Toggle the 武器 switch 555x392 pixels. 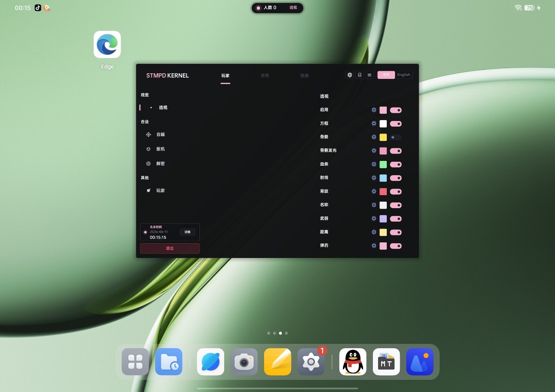coord(396,219)
